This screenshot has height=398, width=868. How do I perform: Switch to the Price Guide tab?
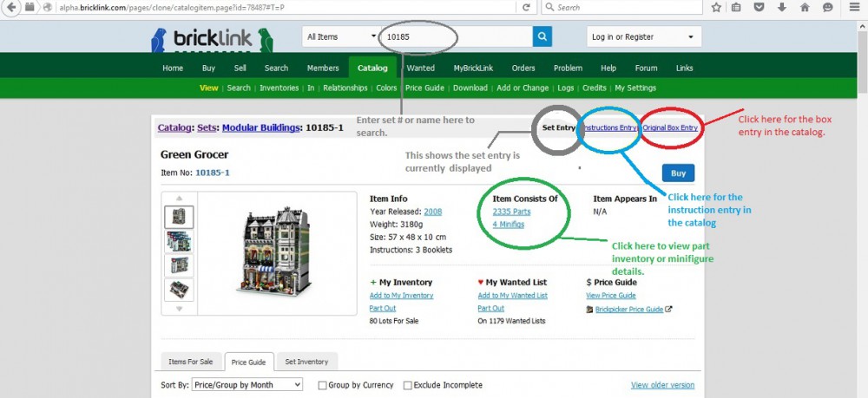click(248, 362)
